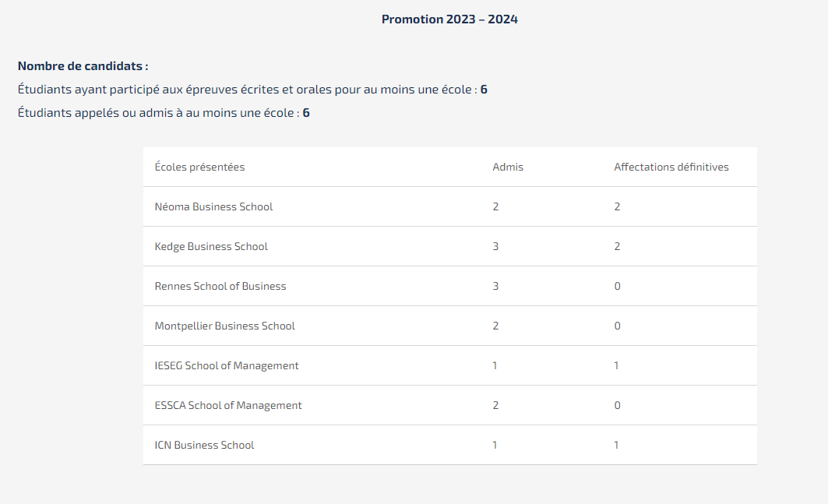The image size is (828, 504).
Task: Select 'Néoma Business School' row name
Action: (213, 206)
